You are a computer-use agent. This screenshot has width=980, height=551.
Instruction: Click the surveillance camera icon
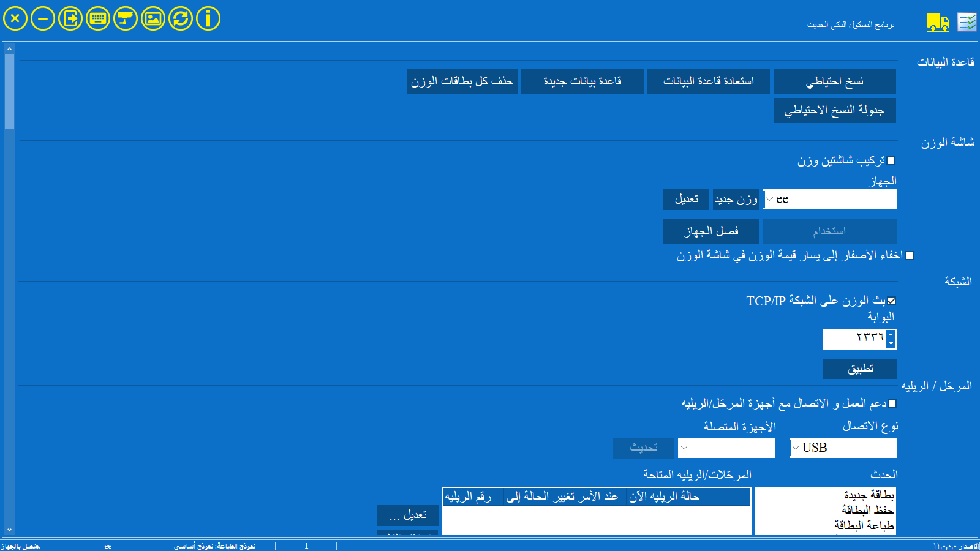pos(126,18)
